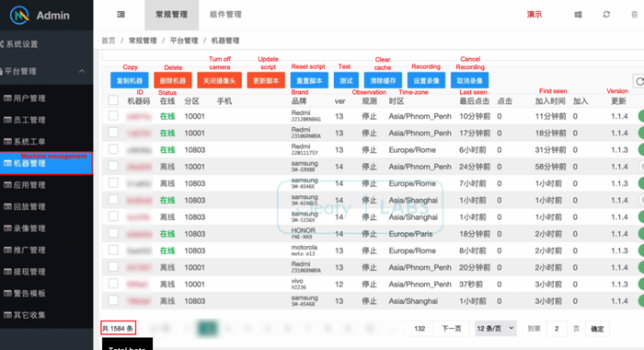Click the 系统工单 sidebar icon
The width and height of the screenshot is (644, 350).
(x=7, y=142)
